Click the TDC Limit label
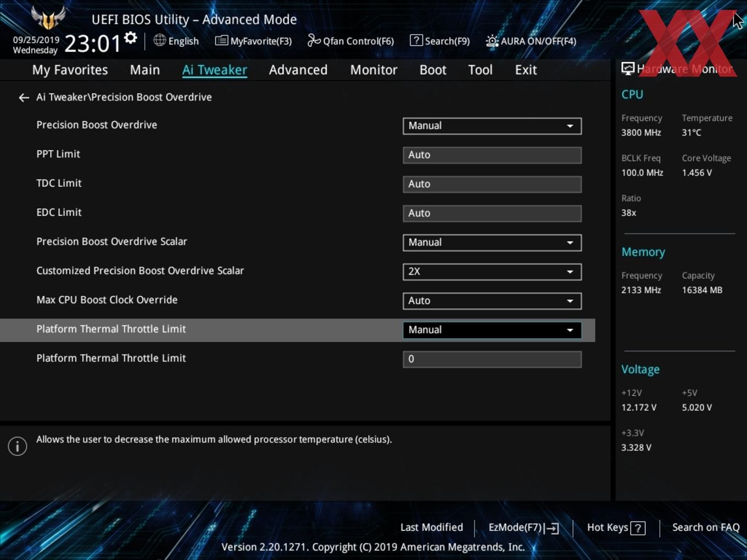 (x=59, y=183)
